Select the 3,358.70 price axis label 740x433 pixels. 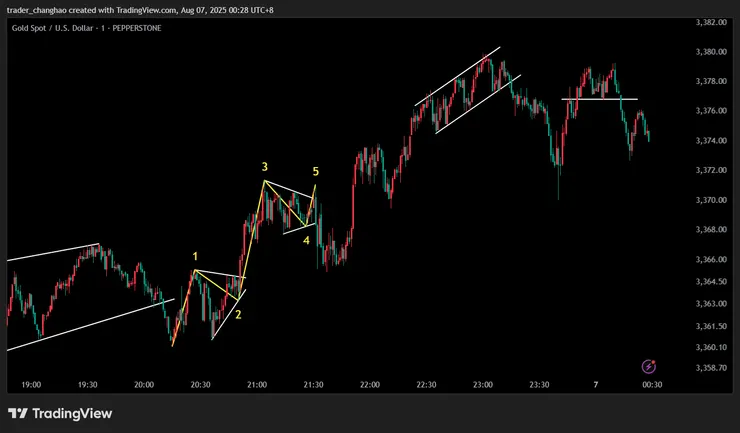(711, 367)
